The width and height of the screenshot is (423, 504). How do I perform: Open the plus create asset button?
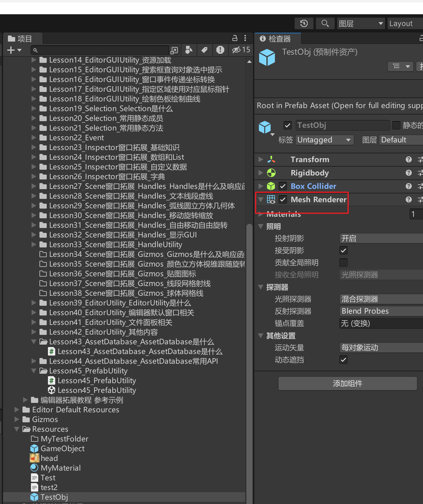14,50
